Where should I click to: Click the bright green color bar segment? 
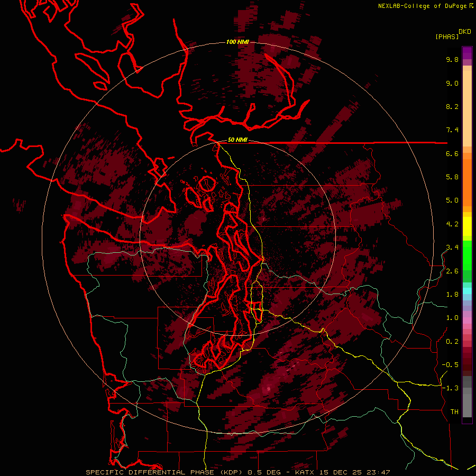tap(467, 255)
